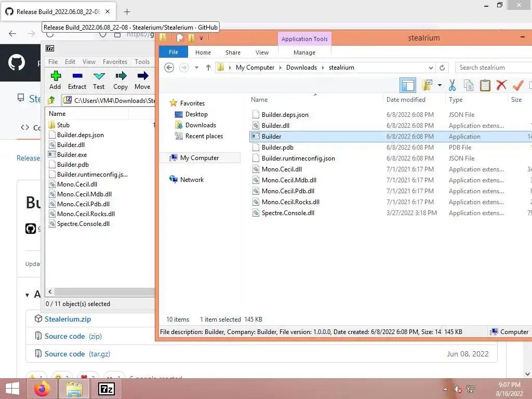Click the 7-Zip Move button

(x=142, y=81)
